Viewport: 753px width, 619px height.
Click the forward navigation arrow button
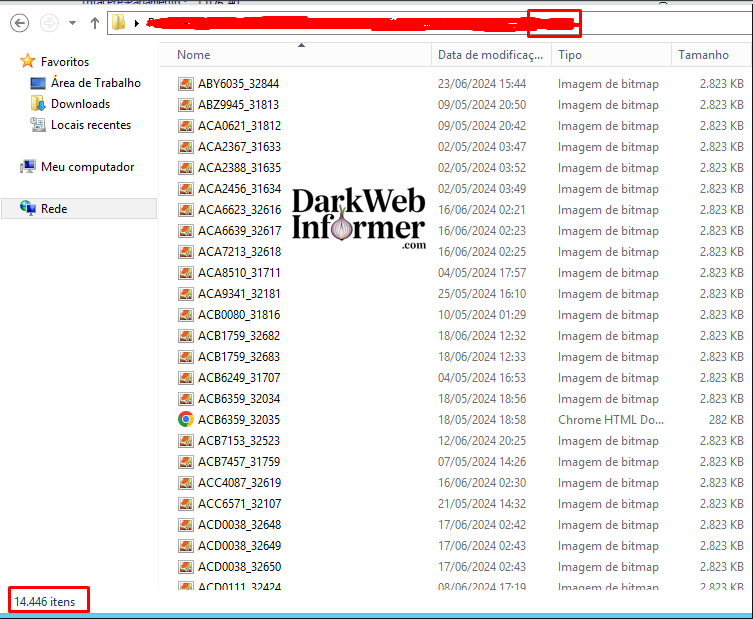point(49,23)
